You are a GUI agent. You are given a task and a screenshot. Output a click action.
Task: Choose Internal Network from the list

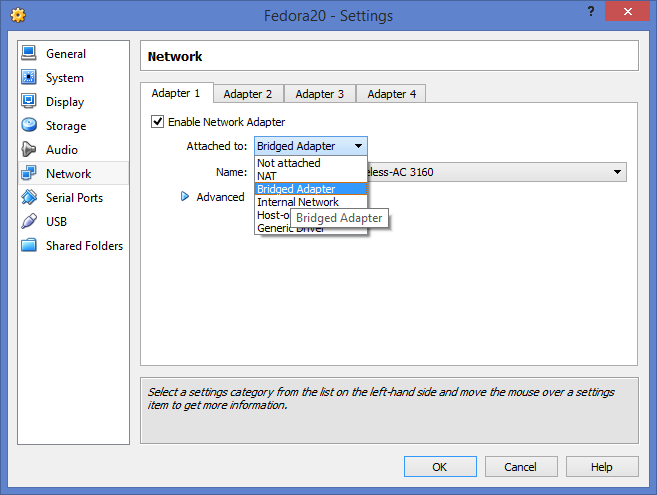point(311,202)
